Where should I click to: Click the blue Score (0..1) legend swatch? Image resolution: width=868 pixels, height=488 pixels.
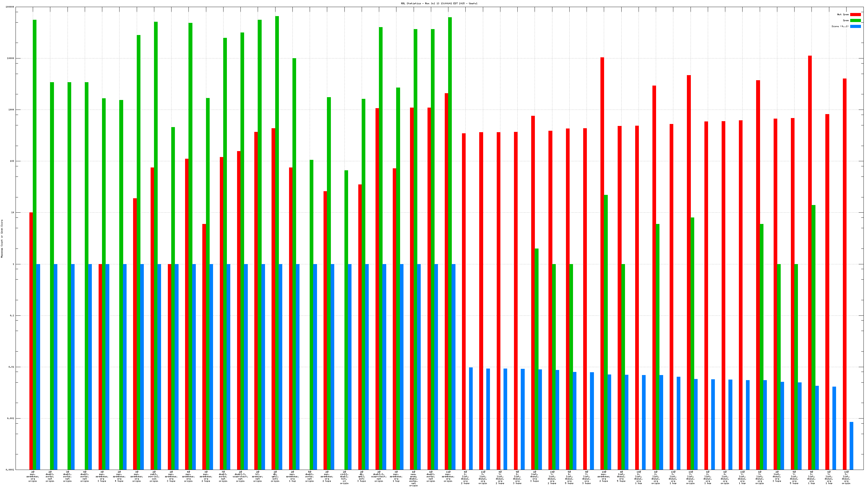[x=855, y=26]
